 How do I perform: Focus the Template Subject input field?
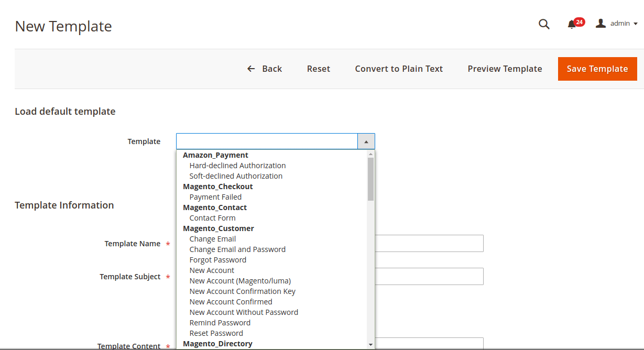click(x=429, y=277)
